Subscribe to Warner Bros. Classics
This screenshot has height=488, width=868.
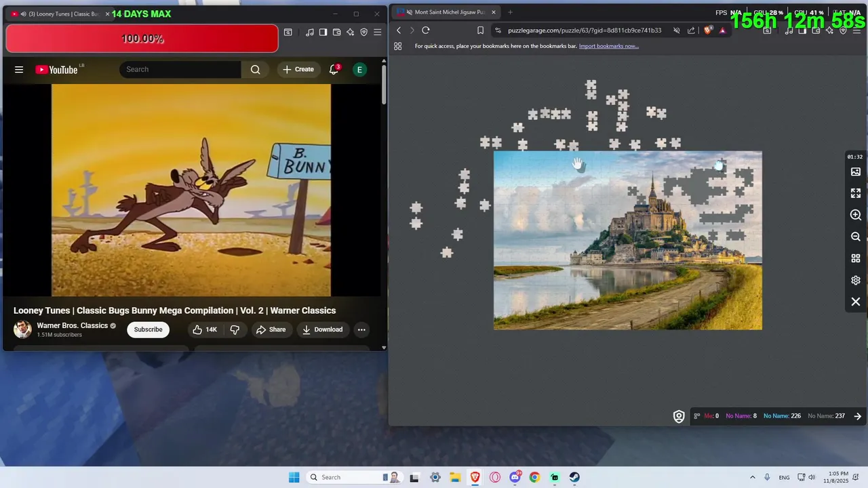pyautogui.click(x=148, y=329)
